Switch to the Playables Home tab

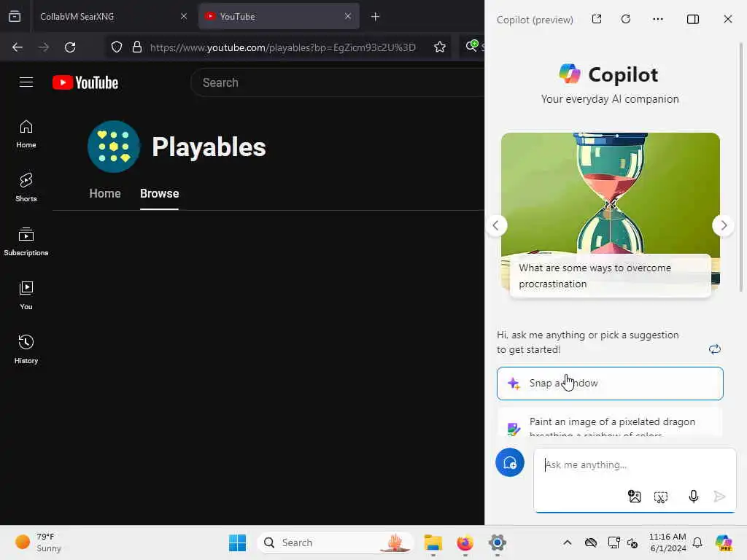click(105, 194)
